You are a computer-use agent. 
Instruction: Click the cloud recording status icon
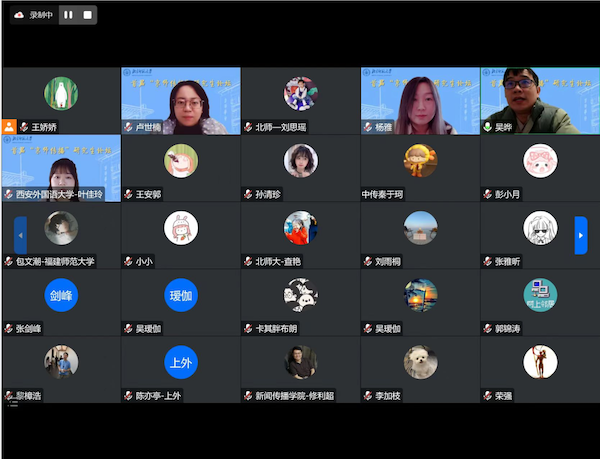coord(19,15)
